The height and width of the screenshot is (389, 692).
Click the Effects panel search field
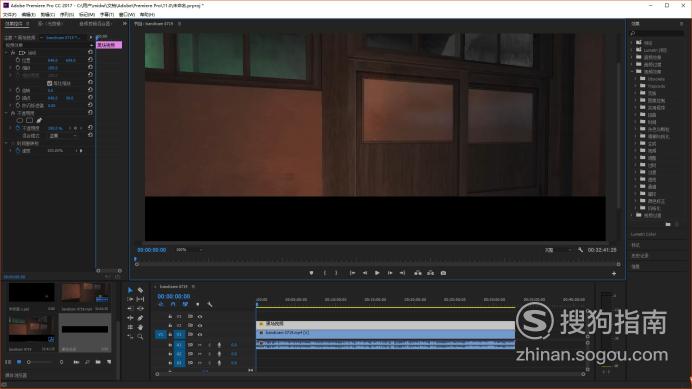658,34
